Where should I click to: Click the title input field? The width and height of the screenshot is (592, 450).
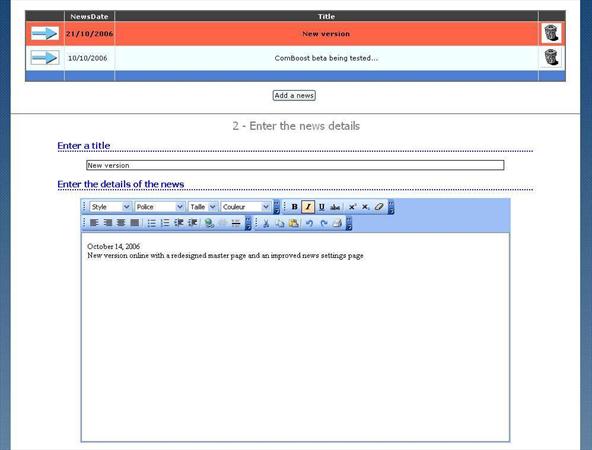[x=295, y=165]
